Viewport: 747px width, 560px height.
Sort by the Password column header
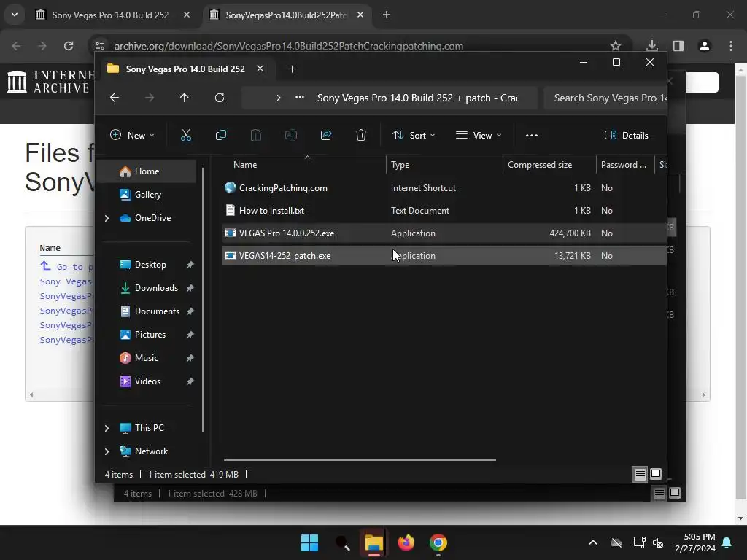[625, 165]
